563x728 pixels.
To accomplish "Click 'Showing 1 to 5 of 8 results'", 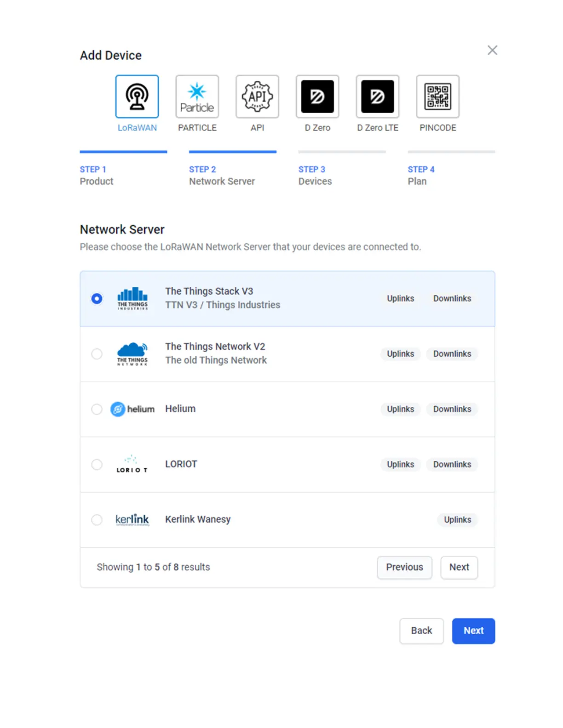I will (153, 567).
